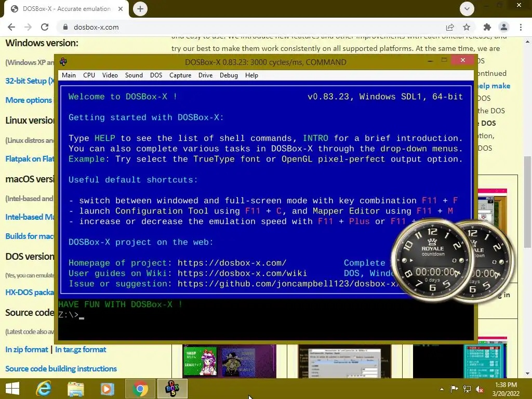Image resolution: width=532 pixels, height=399 pixels.
Task: Open the Intel-based Mac link
Action: point(30,217)
